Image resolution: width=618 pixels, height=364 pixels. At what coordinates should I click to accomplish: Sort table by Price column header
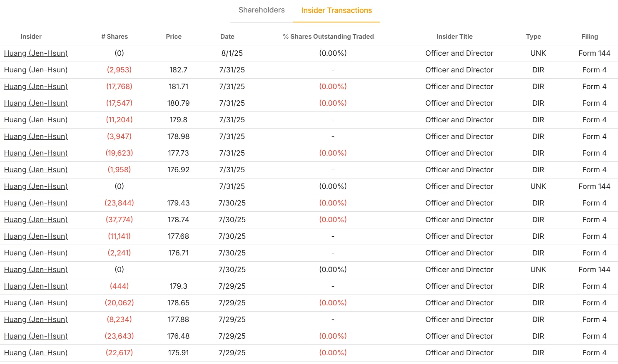click(174, 37)
